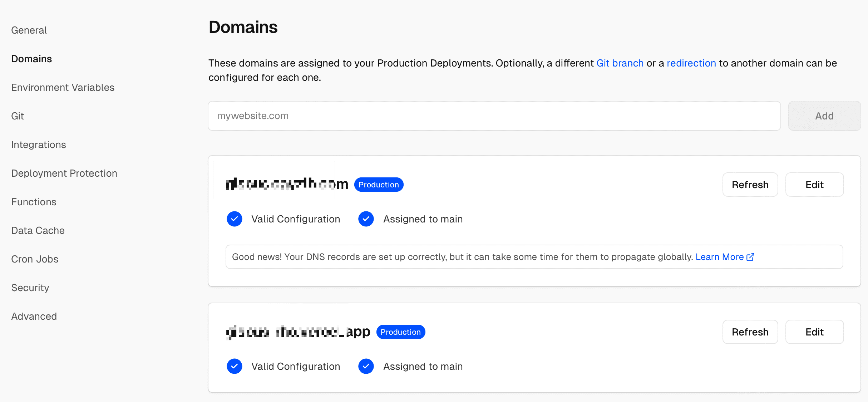Click the Git branch link

(x=620, y=63)
